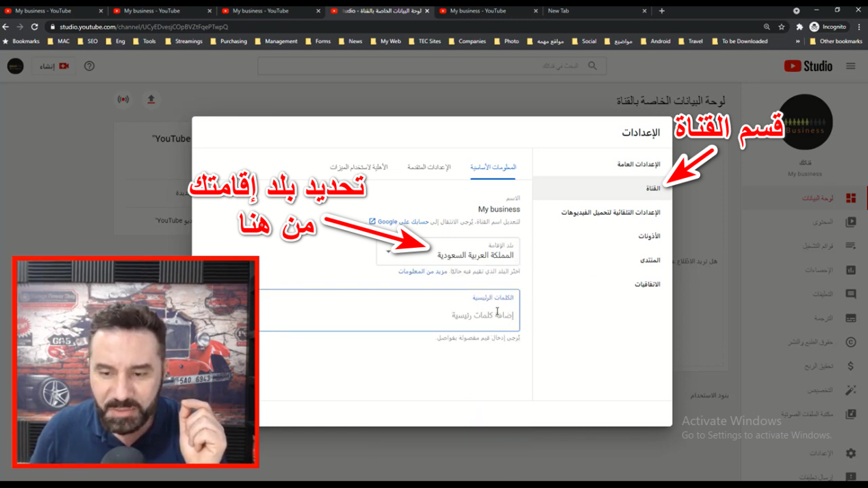Select Upload defaults in settings menu
The width and height of the screenshot is (868, 488).
click(x=610, y=212)
